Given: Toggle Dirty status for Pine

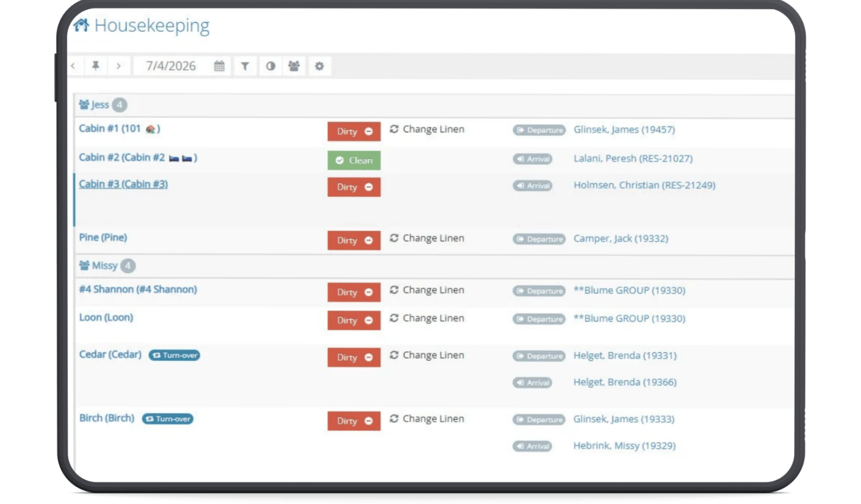Looking at the screenshot, I should point(354,240).
